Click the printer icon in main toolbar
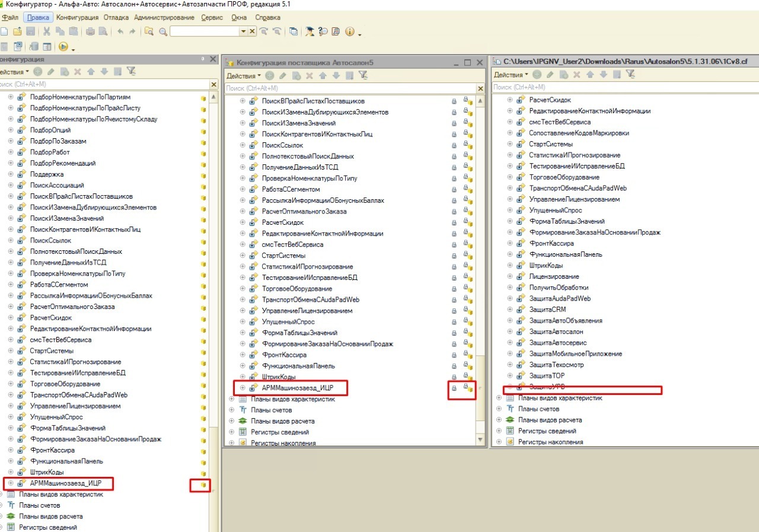Image resolution: width=759 pixels, height=532 pixels. click(x=91, y=31)
